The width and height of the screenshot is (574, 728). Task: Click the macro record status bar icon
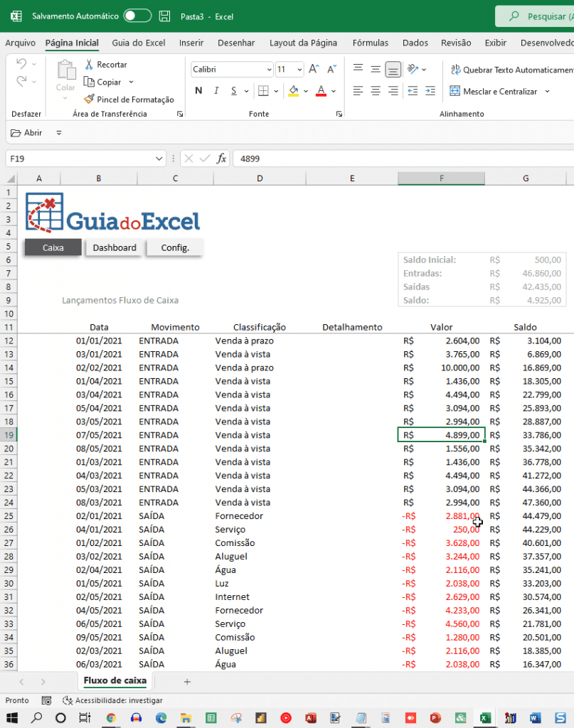46,700
